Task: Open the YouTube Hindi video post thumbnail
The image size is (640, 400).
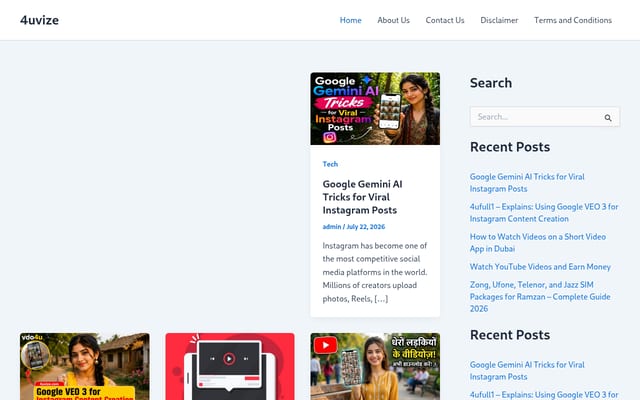Action: coord(375,367)
